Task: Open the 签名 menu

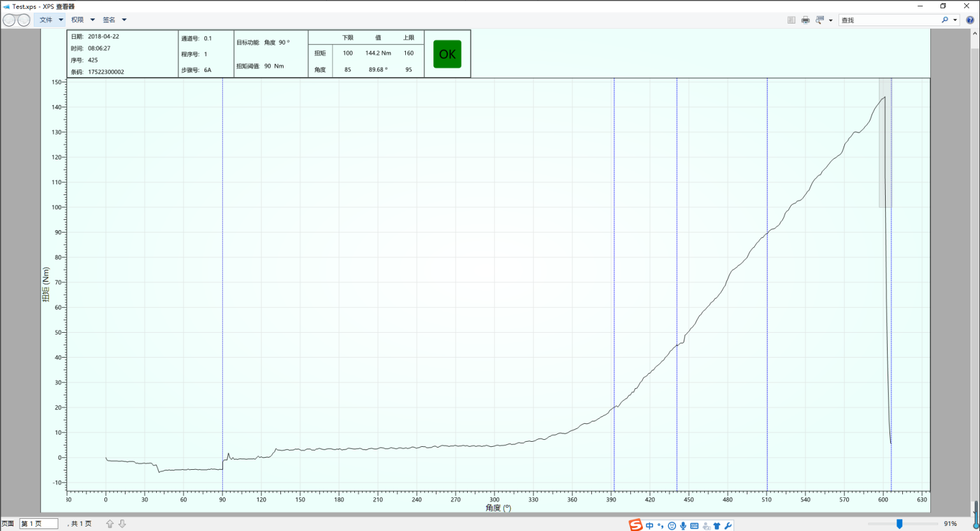Action: point(109,20)
